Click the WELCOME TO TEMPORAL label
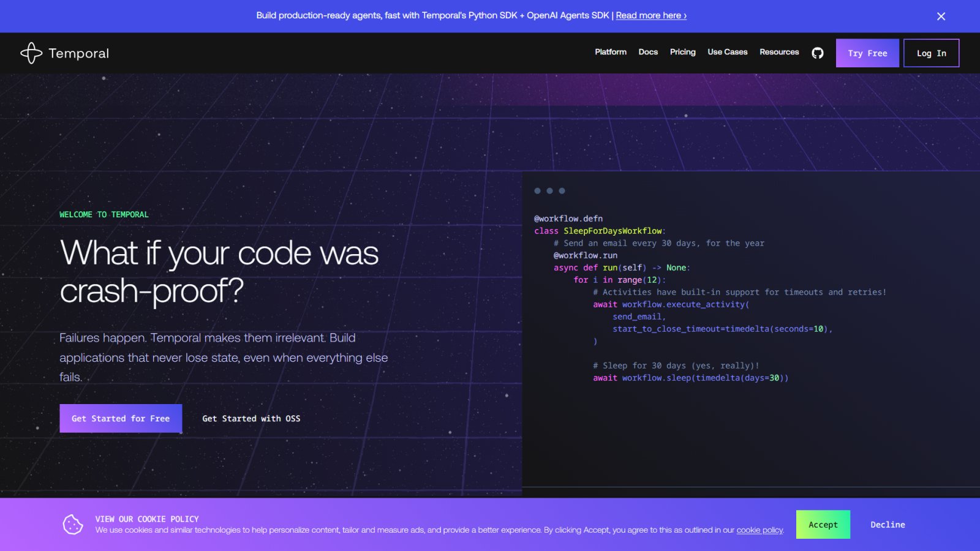The image size is (980, 551). pyautogui.click(x=104, y=215)
